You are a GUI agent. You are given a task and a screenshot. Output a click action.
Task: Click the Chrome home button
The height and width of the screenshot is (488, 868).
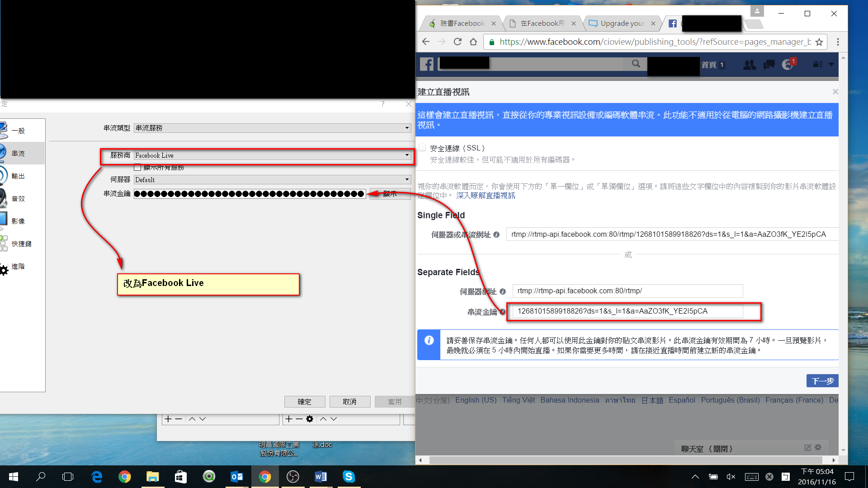pyautogui.click(x=473, y=42)
